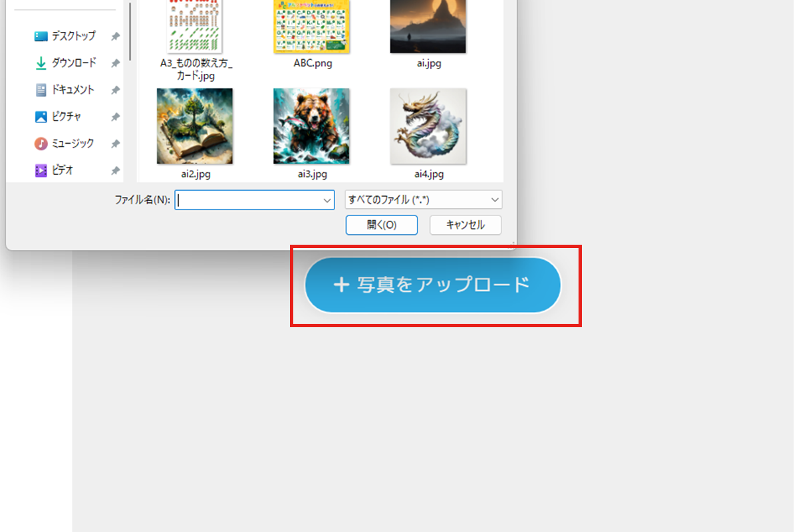The image size is (798, 532).
Task: Click the 開く(O) button
Action: click(x=381, y=225)
